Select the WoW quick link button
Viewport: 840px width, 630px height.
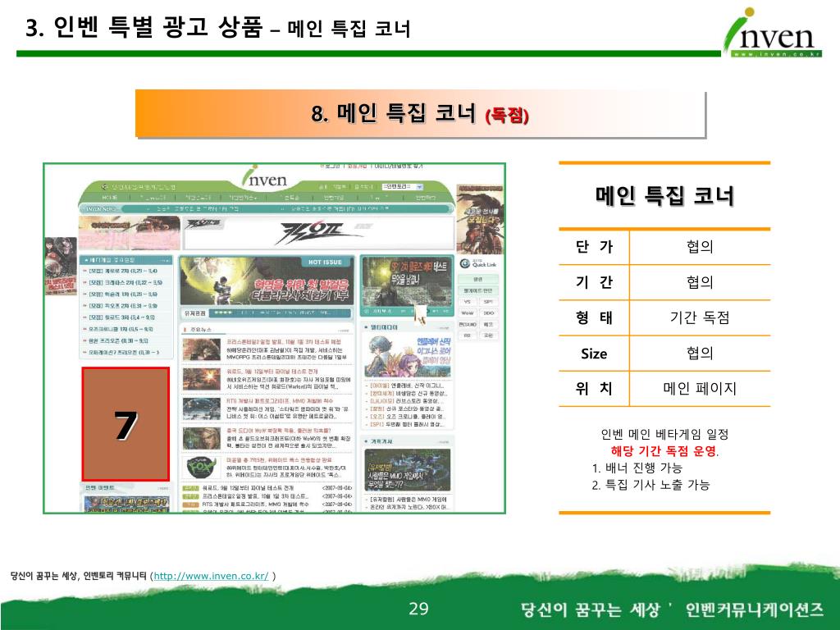point(467,313)
